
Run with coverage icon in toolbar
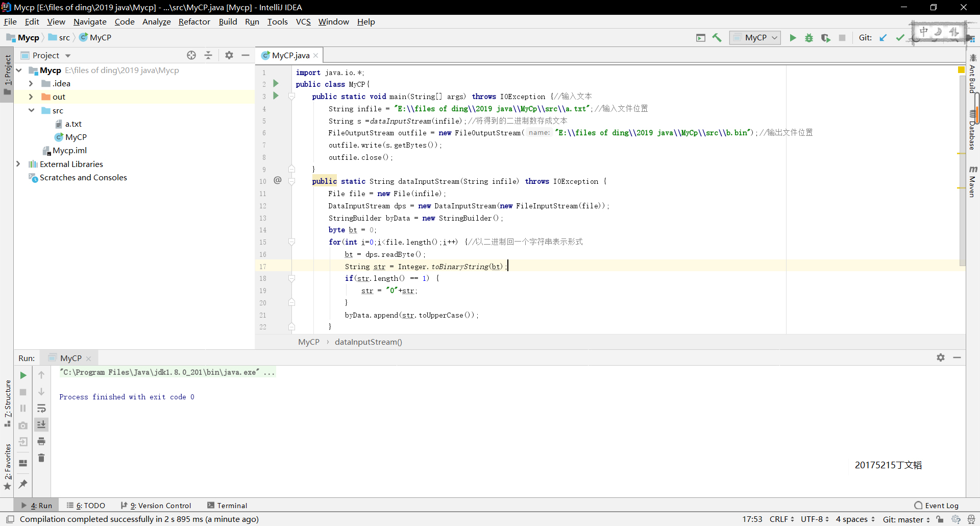[x=825, y=38]
